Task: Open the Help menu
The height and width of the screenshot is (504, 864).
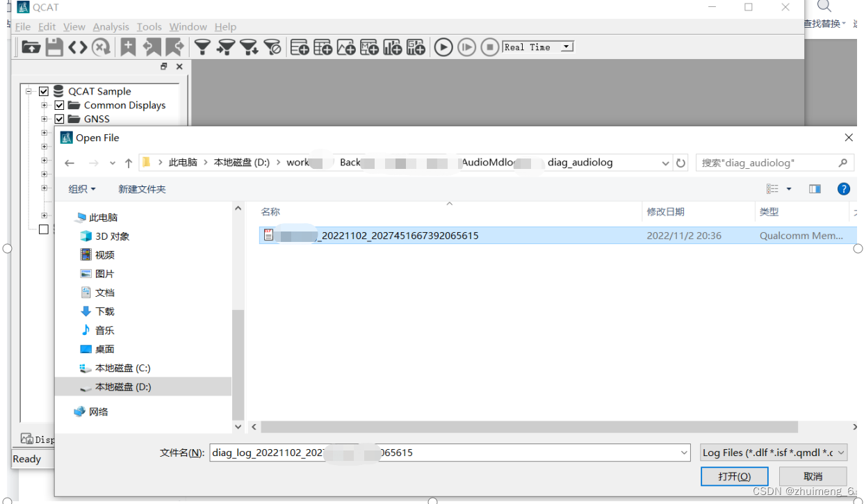Action: point(225,26)
